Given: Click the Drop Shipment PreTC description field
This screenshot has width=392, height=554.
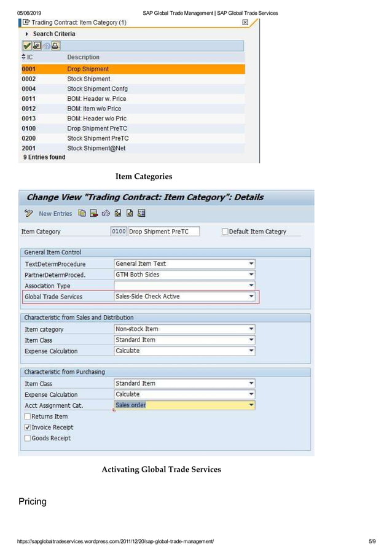Looking at the screenshot, I should click(x=163, y=232).
